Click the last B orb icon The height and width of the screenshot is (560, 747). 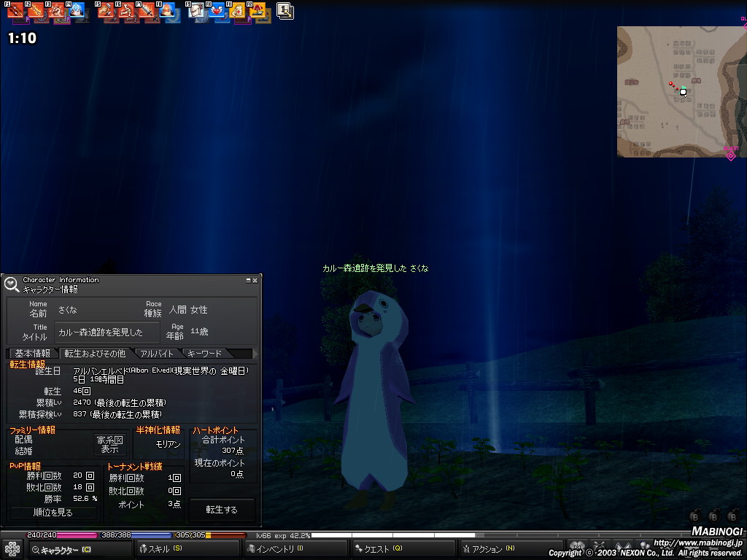(x=733, y=517)
